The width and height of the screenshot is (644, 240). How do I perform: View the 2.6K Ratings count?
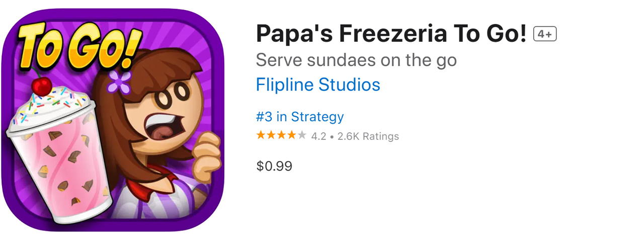tap(368, 136)
